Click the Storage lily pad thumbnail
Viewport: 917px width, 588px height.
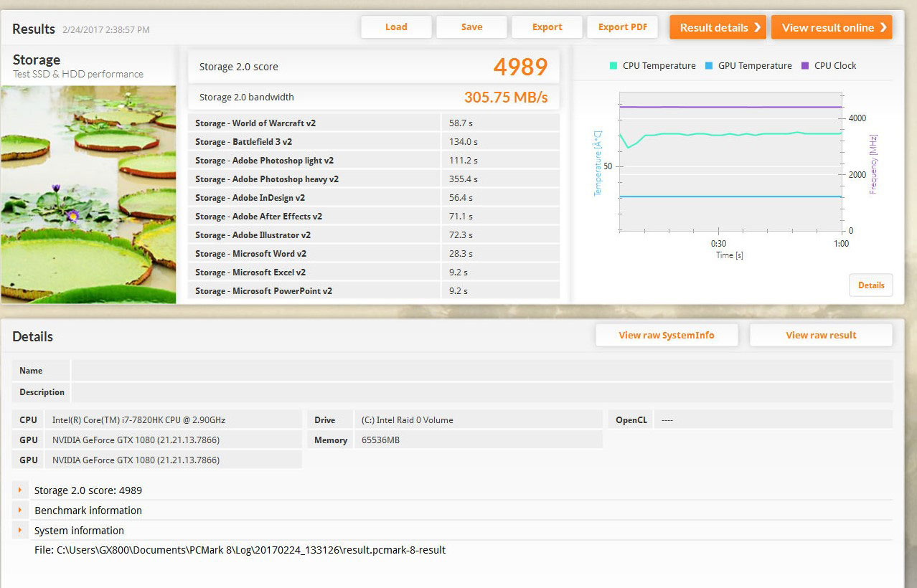pyautogui.click(x=88, y=194)
